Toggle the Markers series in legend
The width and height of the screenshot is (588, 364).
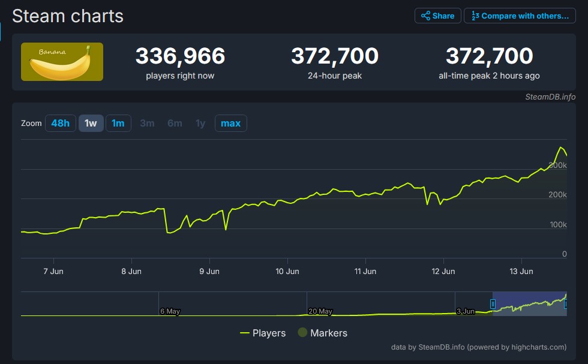click(322, 333)
